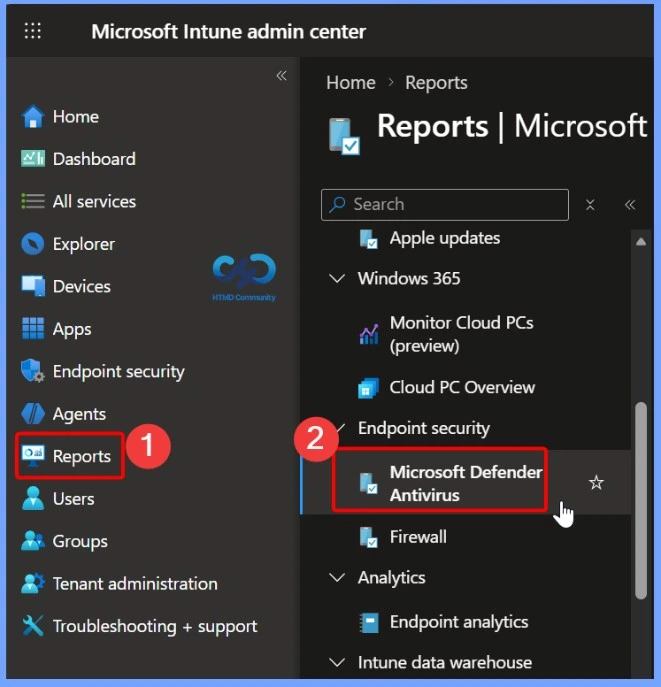Click the scrollbar up arrow
This screenshot has width=661, height=687.
641,242
